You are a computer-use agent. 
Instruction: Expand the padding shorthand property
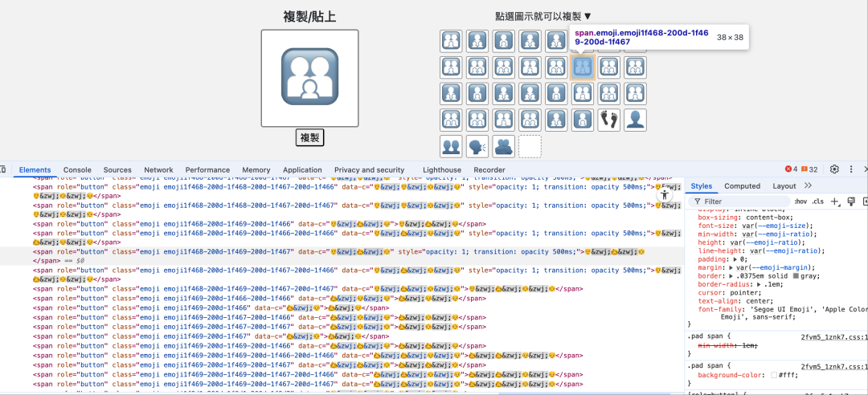(735, 259)
